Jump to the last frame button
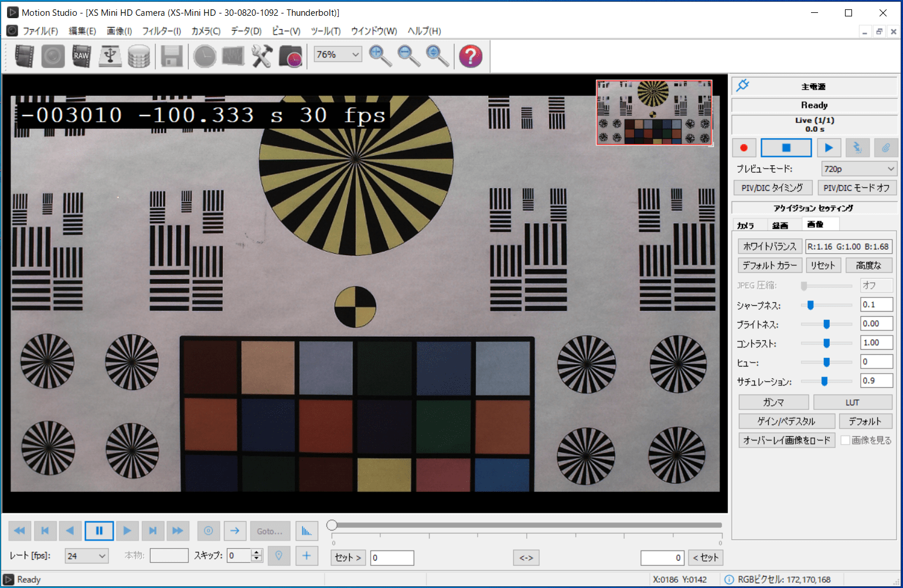 [x=152, y=531]
